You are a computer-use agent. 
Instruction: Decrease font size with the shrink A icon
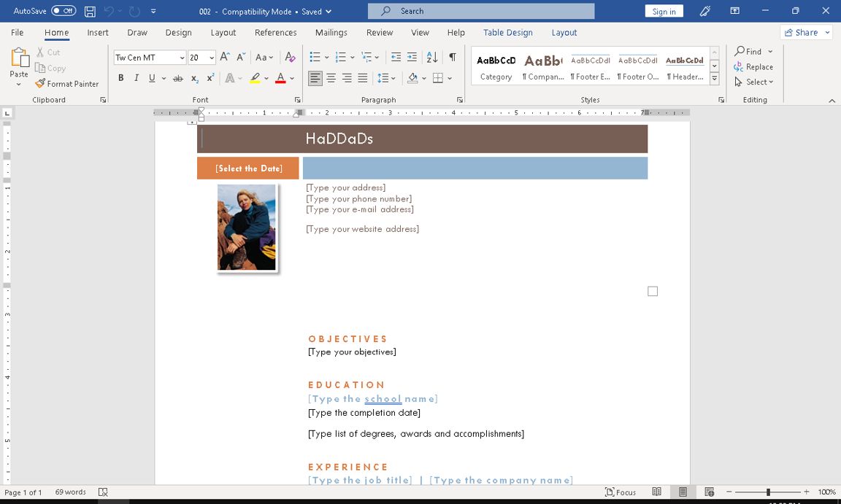point(242,57)
